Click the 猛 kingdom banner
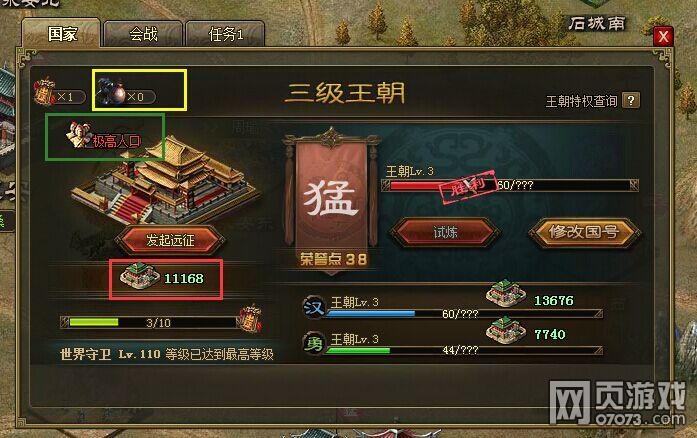Screen dimensions: 697x438 click(x=332, y=200)
